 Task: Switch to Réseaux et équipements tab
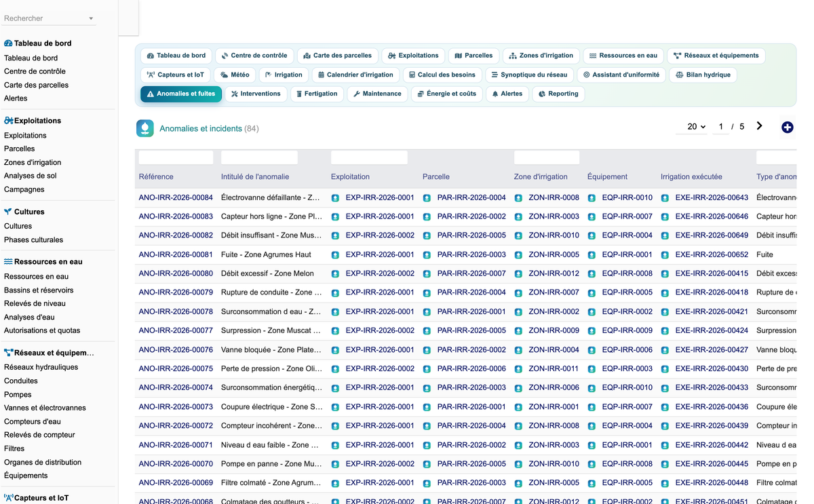[716, 56]
